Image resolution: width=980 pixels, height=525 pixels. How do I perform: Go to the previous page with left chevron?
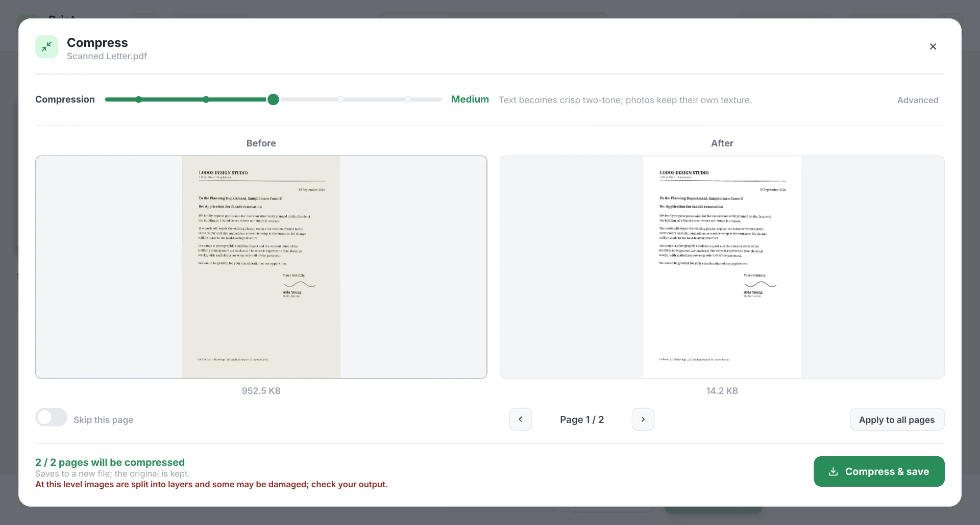click(x=521, y=419)
